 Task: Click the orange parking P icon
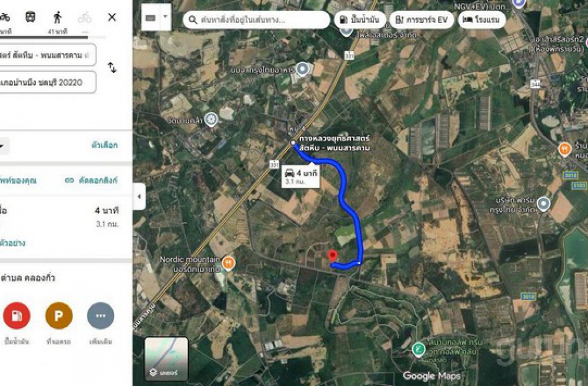tap(58, 315)
